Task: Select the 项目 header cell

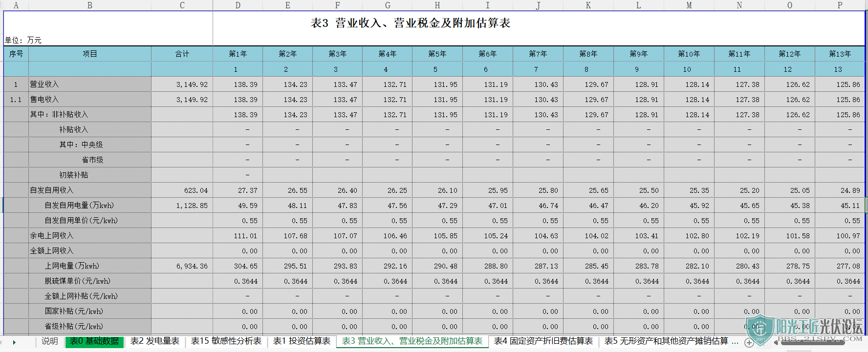Action: (90, 54)
